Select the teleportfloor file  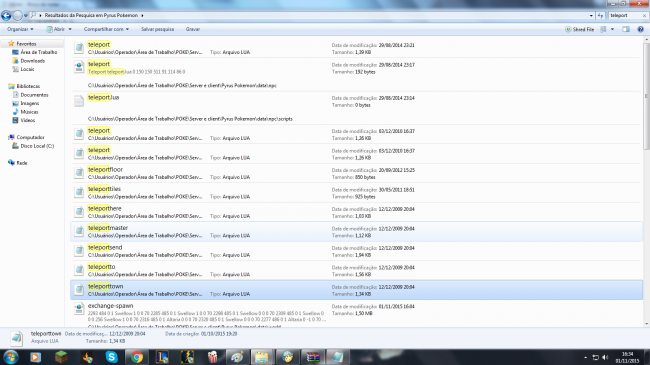click(356, 173)
